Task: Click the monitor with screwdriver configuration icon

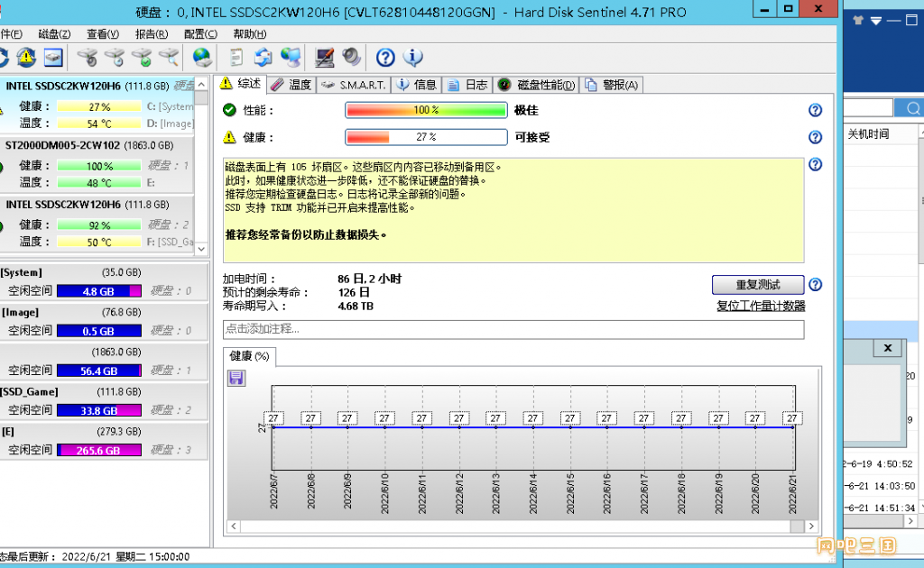Action: coord(324,57)
